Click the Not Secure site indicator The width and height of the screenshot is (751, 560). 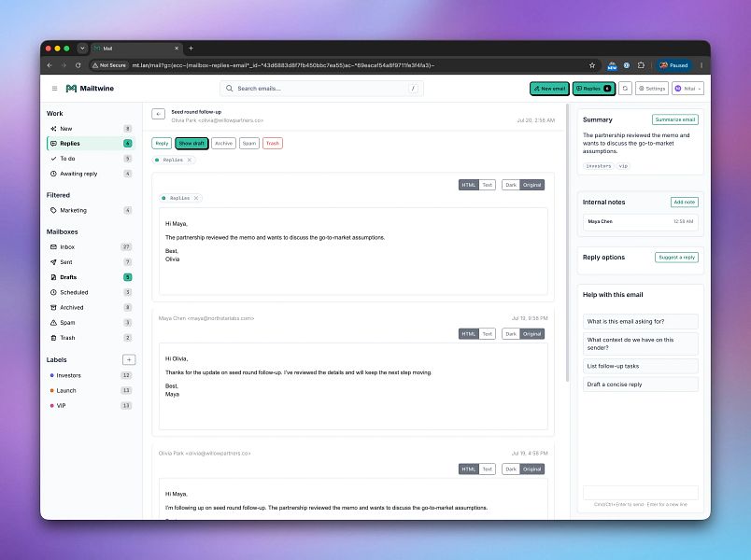(x=109, y=65)
